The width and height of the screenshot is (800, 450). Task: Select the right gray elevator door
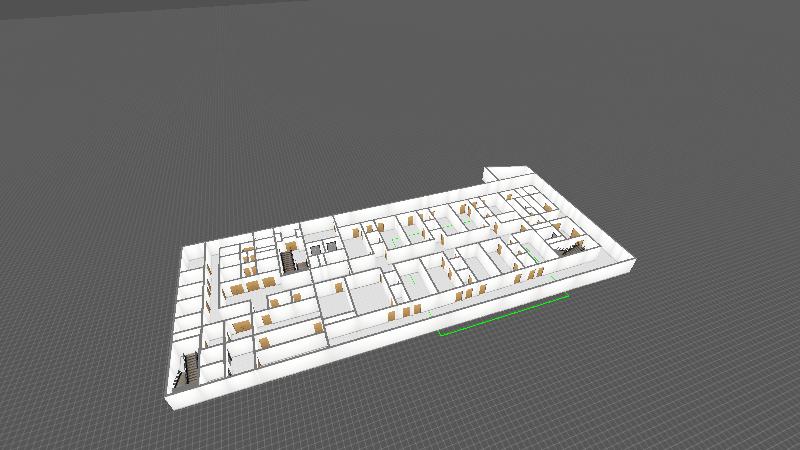pyautogui.click(x=331, y=246)
